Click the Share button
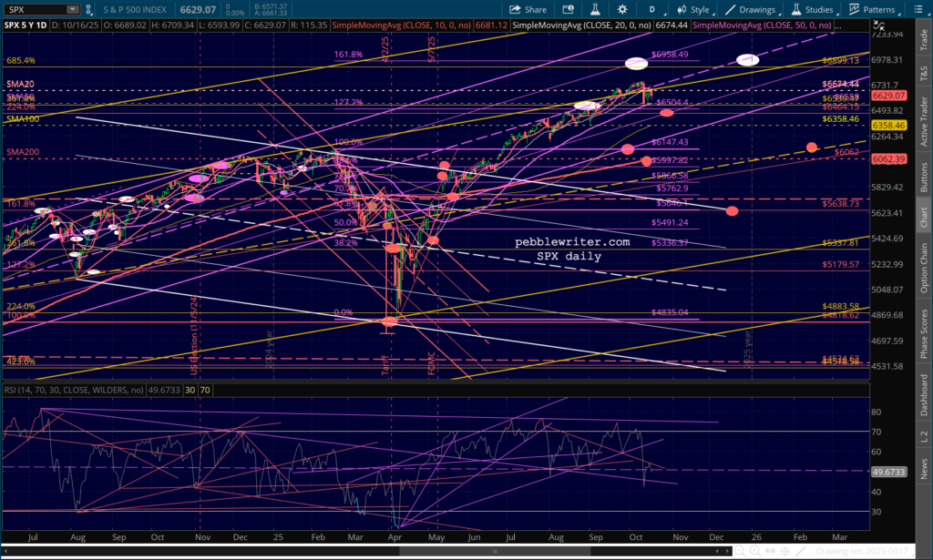The image size is (933, 560). coord(528,9)
